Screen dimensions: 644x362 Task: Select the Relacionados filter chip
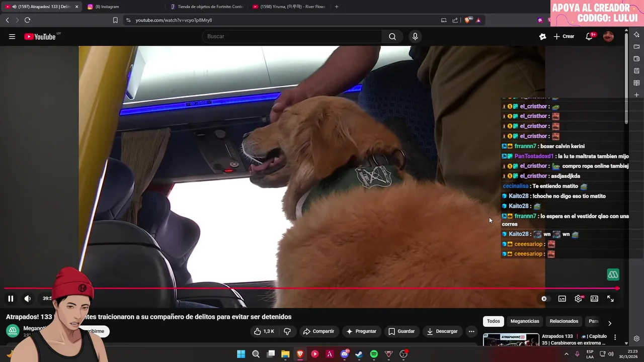point(564,321)
